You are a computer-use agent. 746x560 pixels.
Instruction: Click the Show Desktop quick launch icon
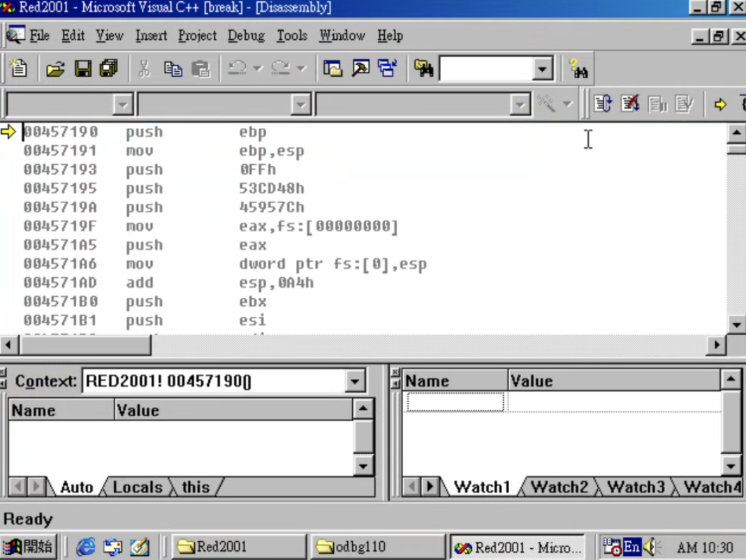140,547
